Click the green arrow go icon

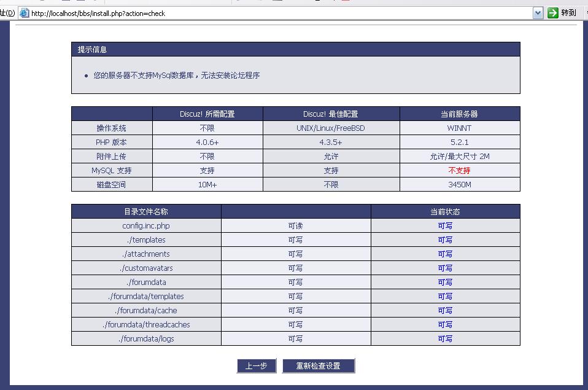point(553,13)
